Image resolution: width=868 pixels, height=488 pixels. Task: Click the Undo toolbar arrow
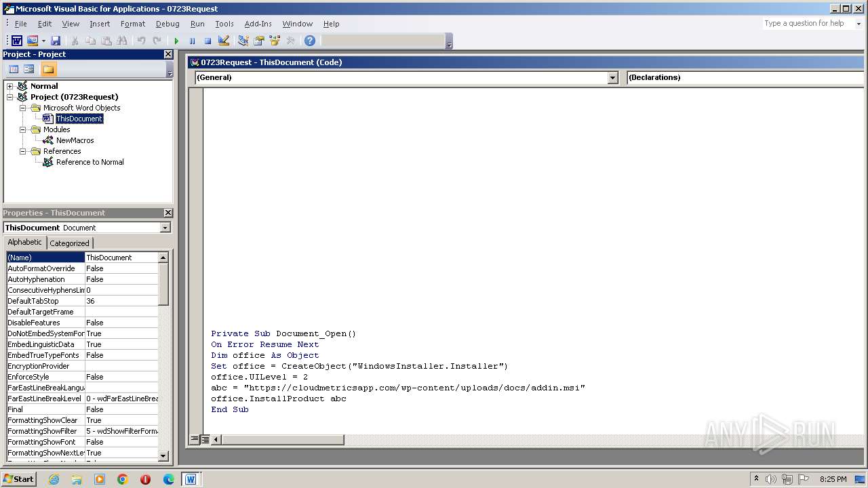(141, 41)
